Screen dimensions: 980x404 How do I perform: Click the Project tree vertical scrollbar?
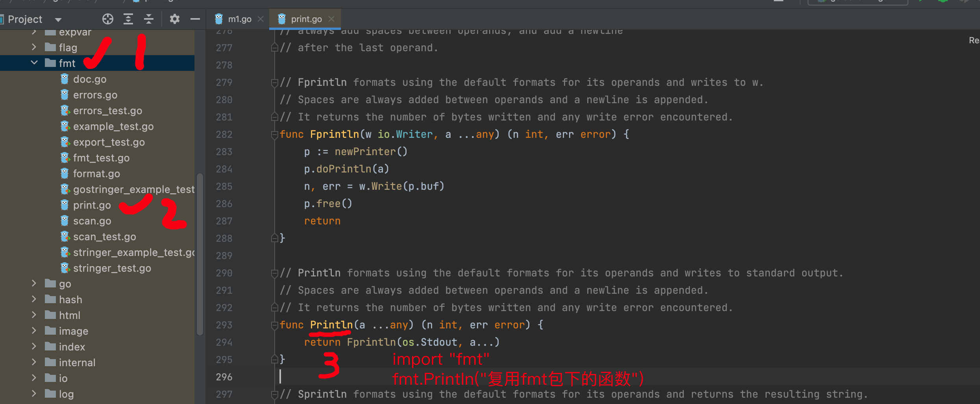pos(200,252)
